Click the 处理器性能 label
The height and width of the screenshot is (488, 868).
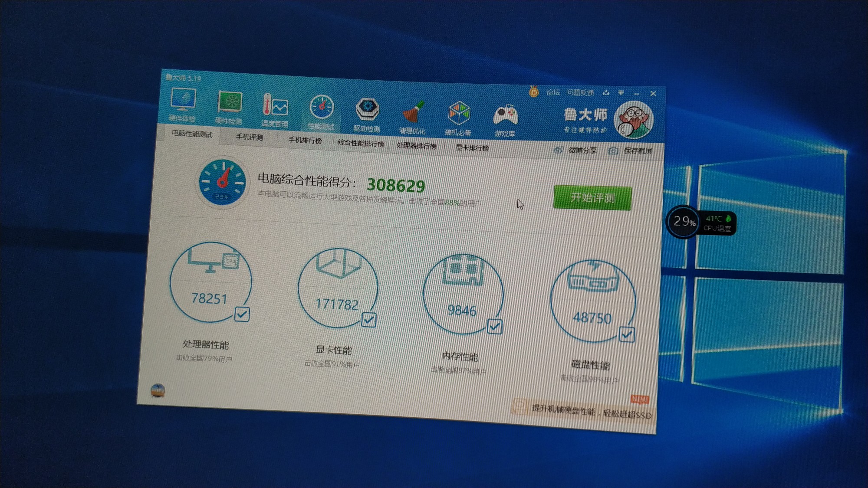[206, 344]
